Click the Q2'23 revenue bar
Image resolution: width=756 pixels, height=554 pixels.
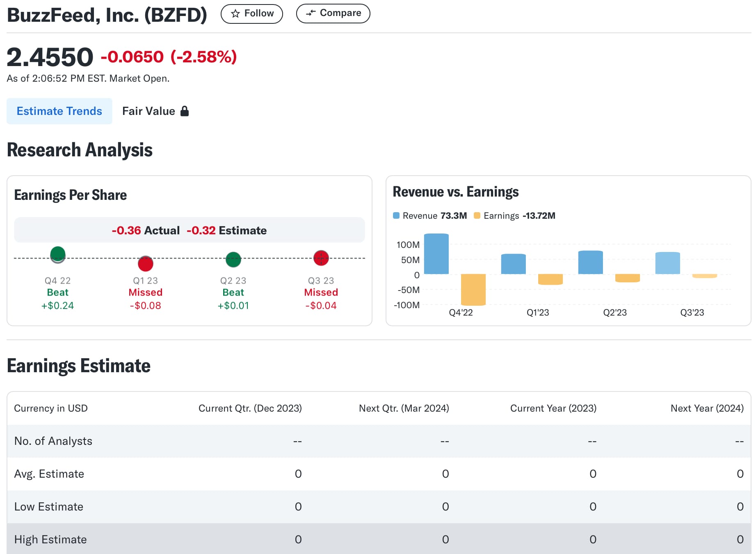click(591, 262)
